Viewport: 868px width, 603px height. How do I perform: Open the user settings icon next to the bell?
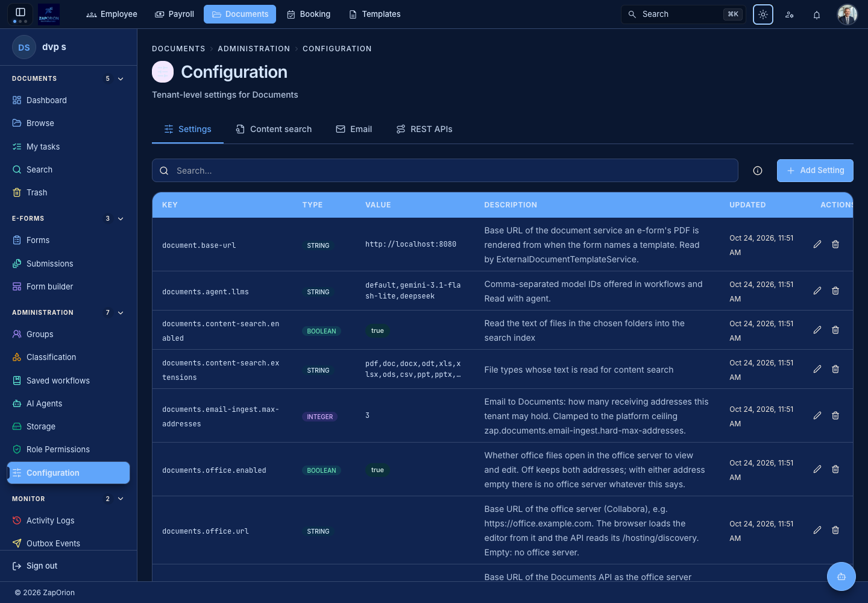point(790,14)
